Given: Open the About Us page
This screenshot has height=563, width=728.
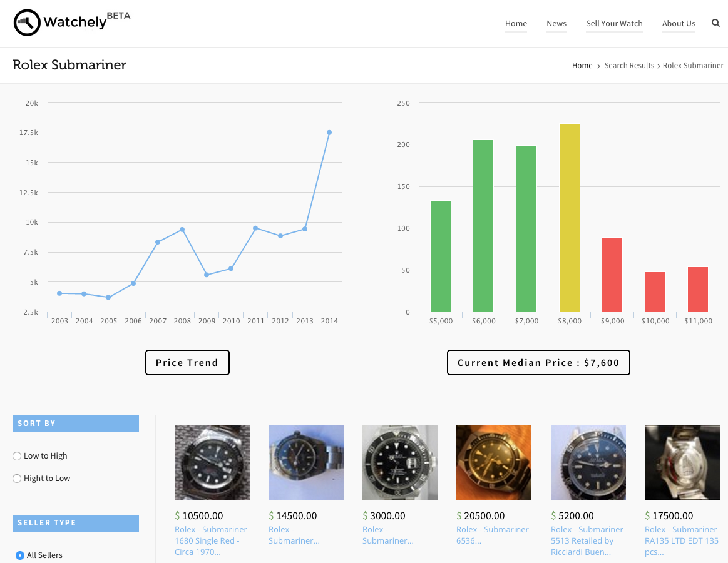Looking at the screenshot, I should coord(679,24).
